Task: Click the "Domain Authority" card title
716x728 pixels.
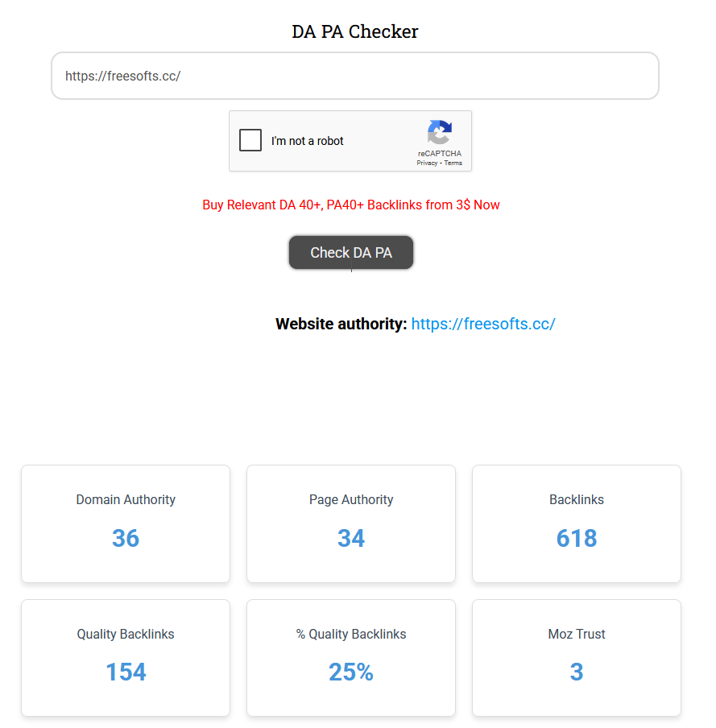Action: (x=126, y=499)
